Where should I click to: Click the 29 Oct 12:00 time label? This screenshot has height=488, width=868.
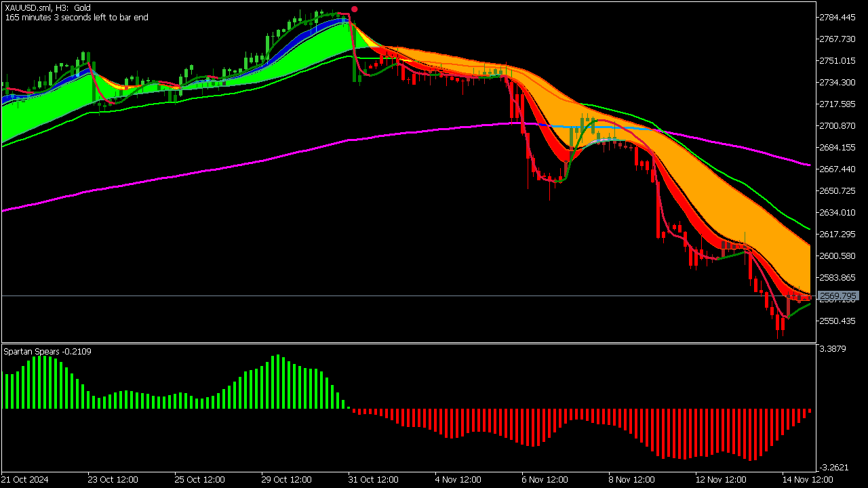[287, 479]
